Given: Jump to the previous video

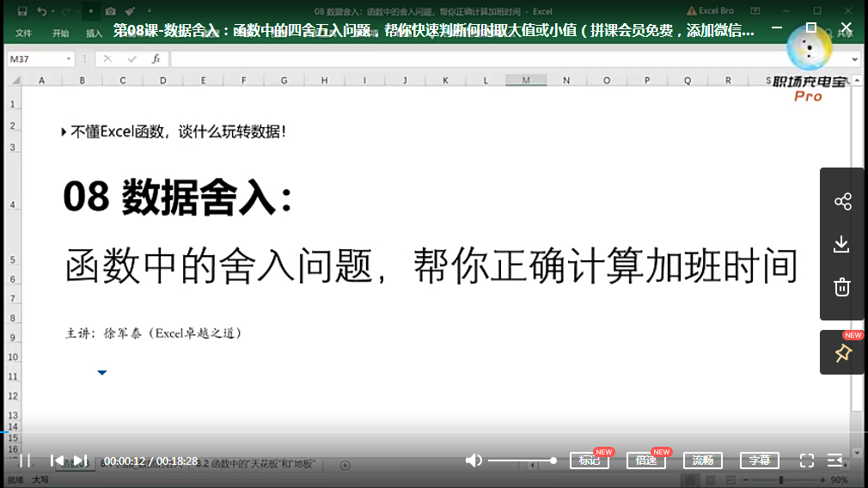Looking at the screenshot, I should click(57, 461).
